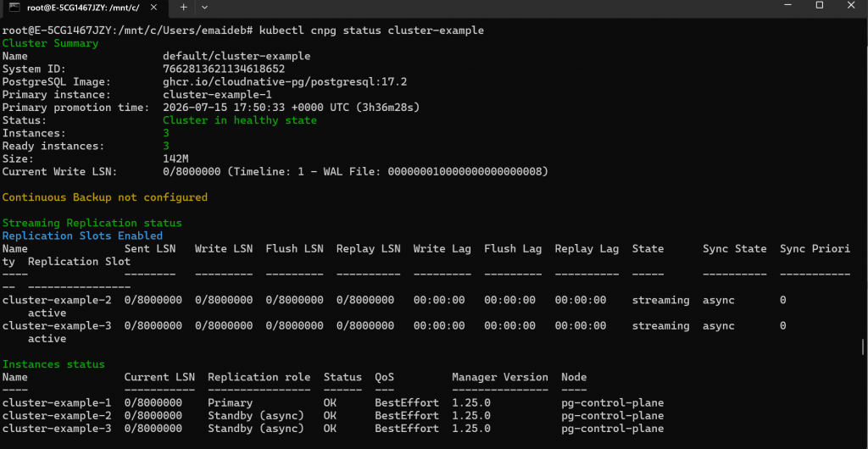Click the 'Cluster Summary' heading text
868x449 pixels.
tap(50, 43)
